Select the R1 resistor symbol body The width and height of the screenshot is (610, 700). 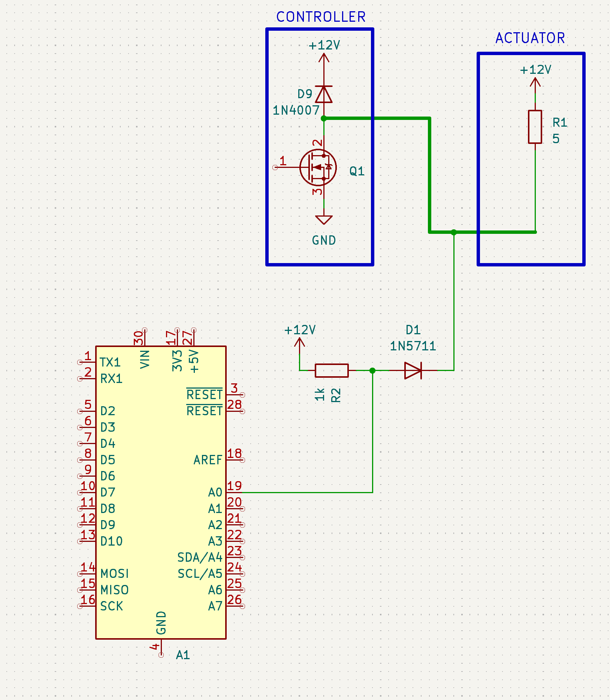(x=535, y=127)
